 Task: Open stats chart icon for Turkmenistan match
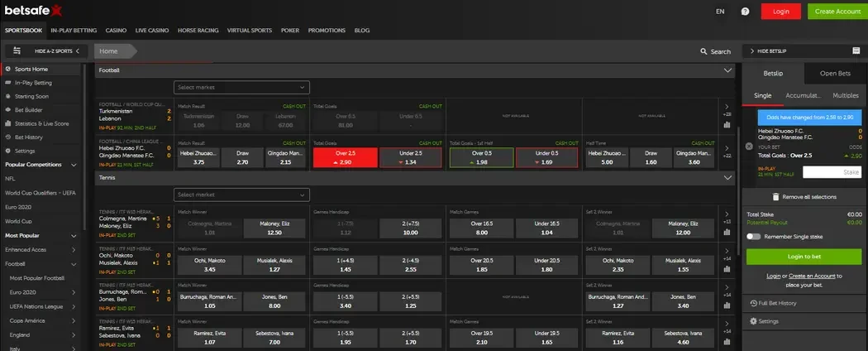[x=727, y=125]
